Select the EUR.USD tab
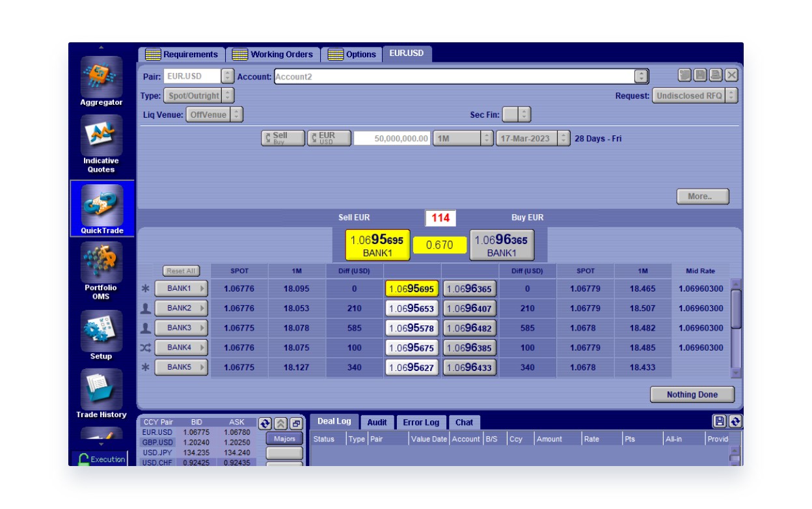The image size is (812, 509). click(x=407, y=54)
